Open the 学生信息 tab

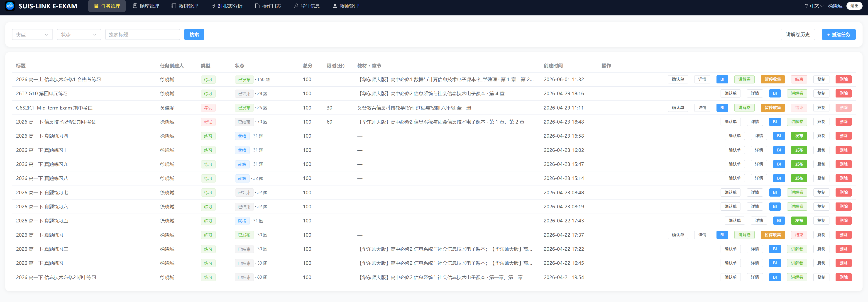pyautogui.click(x=307, y=6)
